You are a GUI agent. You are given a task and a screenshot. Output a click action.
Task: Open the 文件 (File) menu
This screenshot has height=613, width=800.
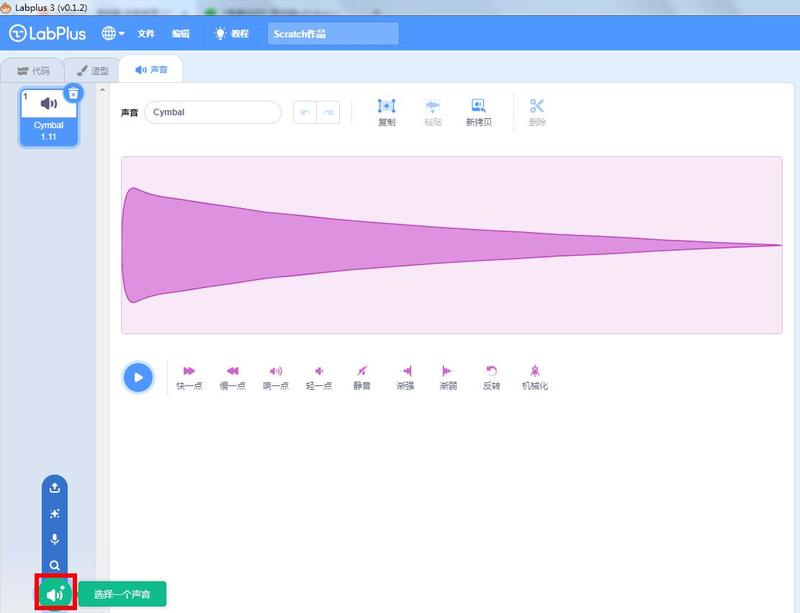[x=146, y=33]
